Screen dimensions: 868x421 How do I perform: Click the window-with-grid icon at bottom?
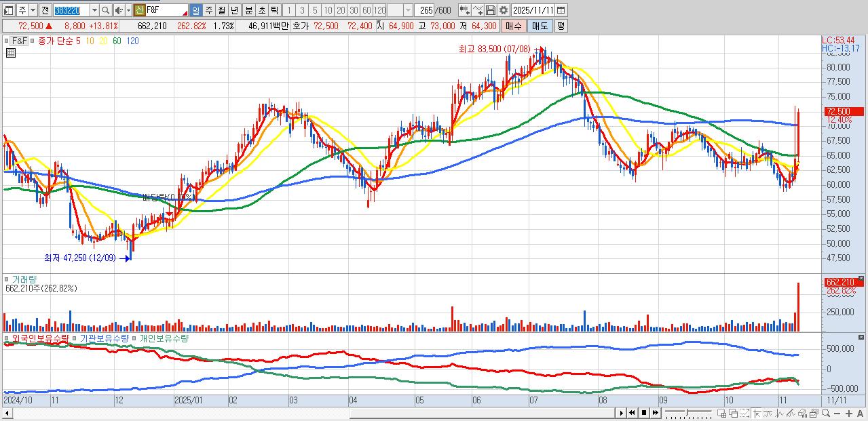point(721,414)
